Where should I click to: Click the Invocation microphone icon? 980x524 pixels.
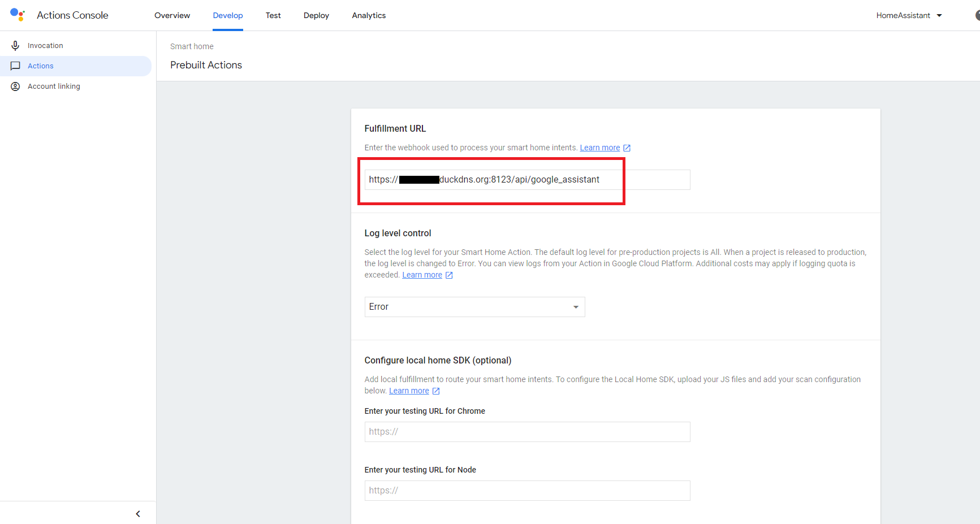coord(15,46)
